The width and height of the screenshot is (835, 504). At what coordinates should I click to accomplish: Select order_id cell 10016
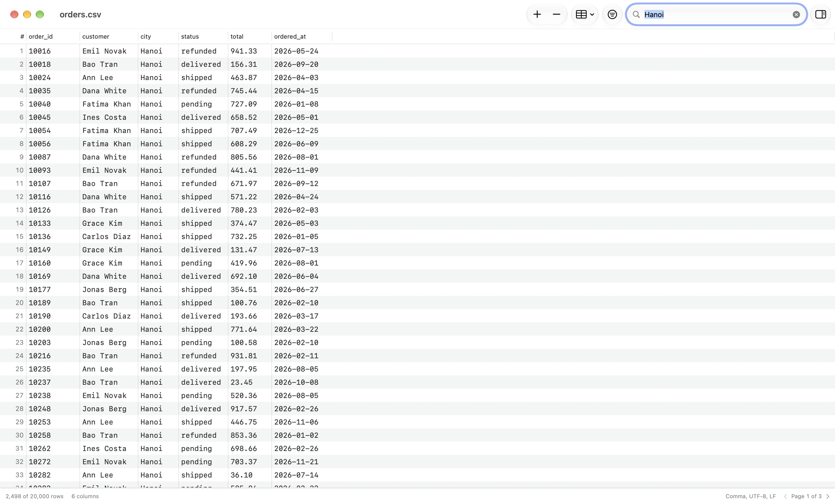tap(53, 51)
